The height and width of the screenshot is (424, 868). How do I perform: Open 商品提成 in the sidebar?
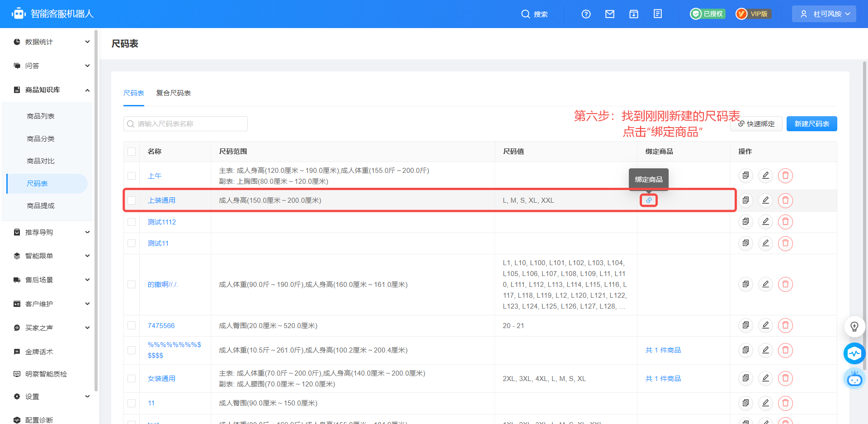click(x=41, y=205)
